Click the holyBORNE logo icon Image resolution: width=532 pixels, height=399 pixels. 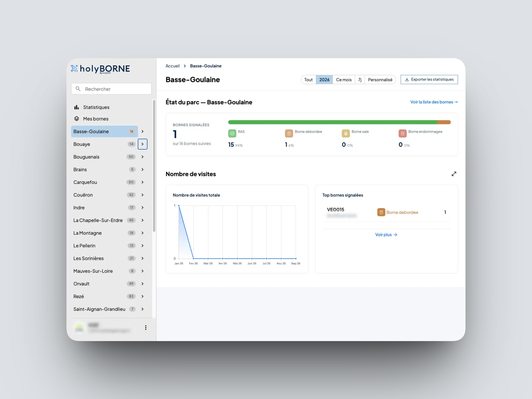pos(74,68)
